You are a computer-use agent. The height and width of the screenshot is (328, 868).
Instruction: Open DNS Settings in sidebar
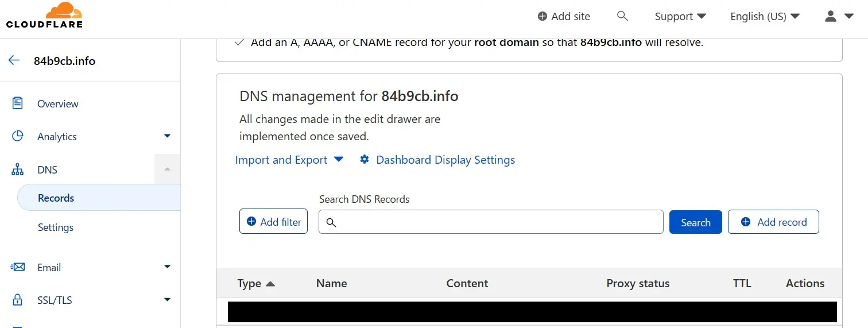click(x=56, y=227)
